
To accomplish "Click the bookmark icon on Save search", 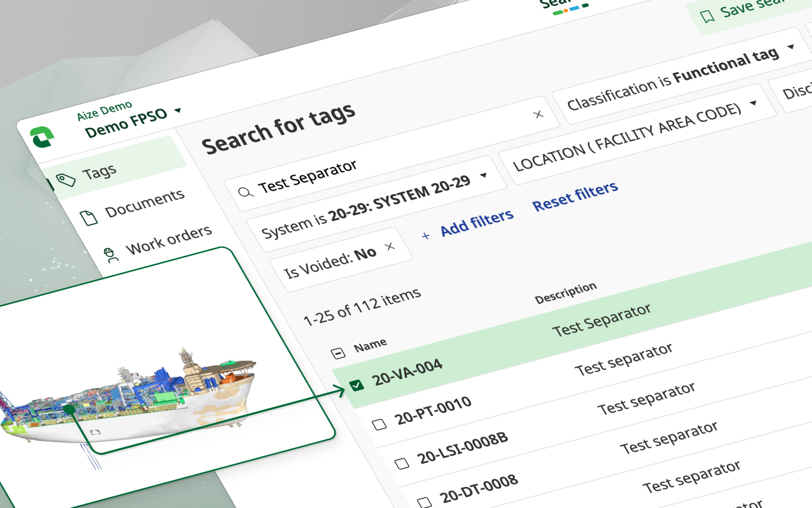I will pos(707,17).
